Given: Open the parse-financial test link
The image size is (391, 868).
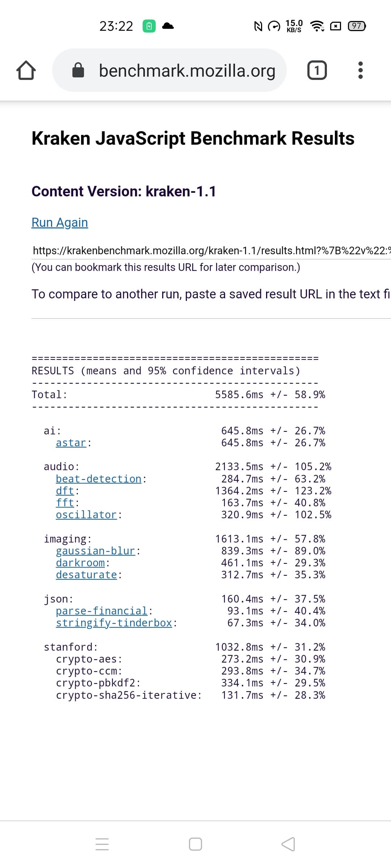Looking at the screenshot, I should tap(102, 611).
